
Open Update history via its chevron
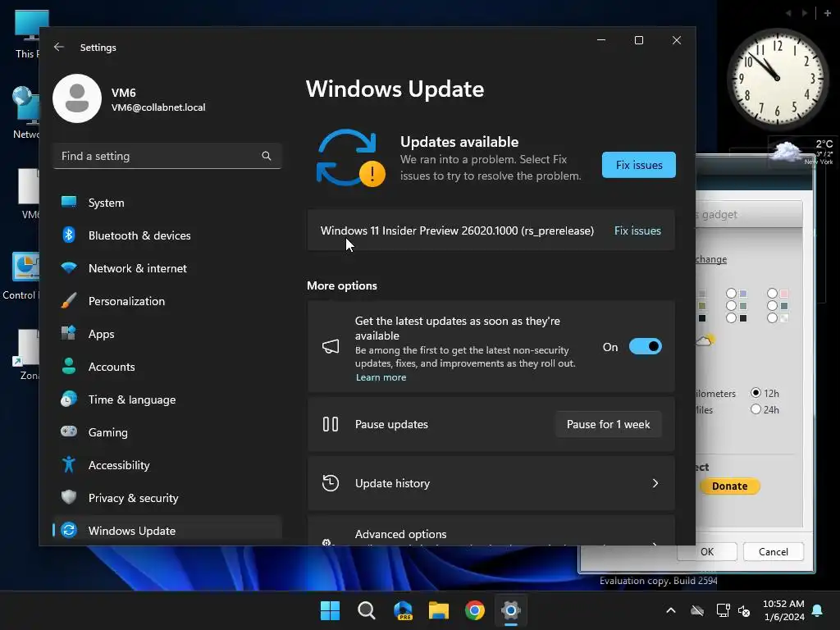(655, 483)
